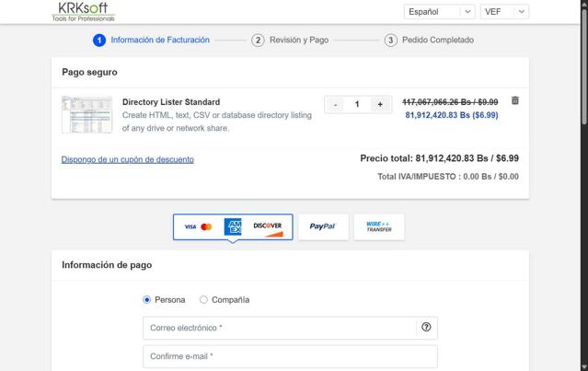Screen dimensions: 588x371
Task: Click the page vertical scrollbar
Action: [x=584, y=67]
